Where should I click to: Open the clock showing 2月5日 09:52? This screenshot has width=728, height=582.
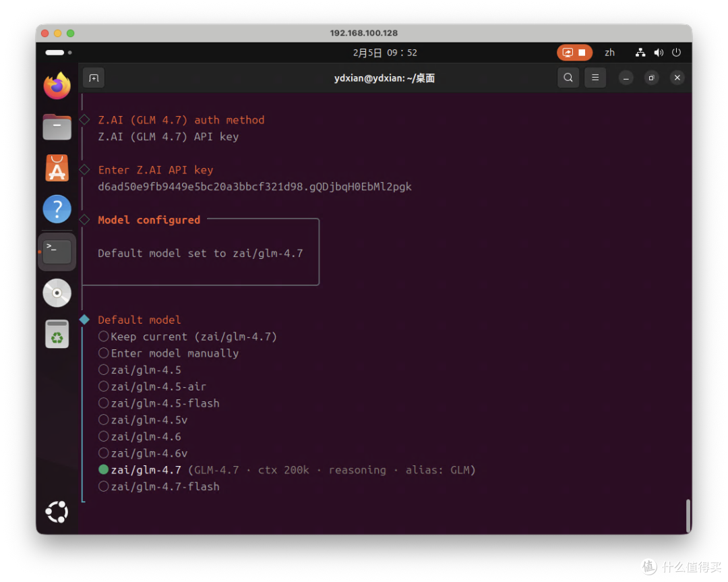[385, 53]
